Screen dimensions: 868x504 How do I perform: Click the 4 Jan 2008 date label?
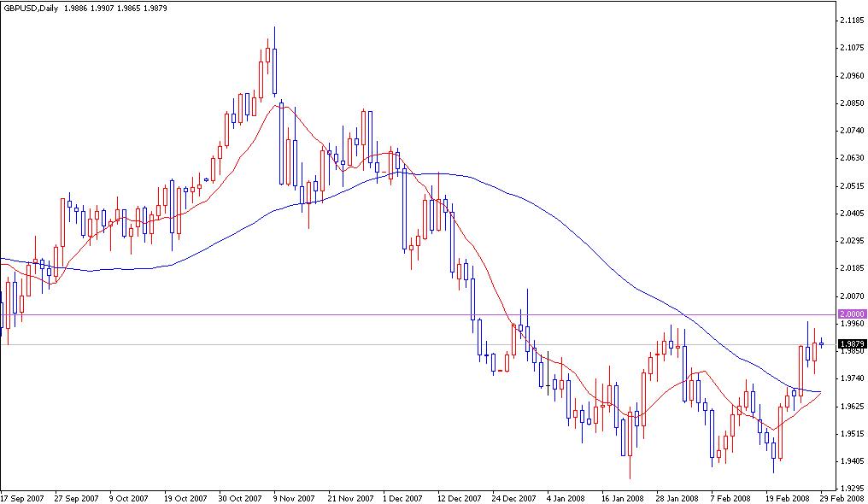(x=566, y=499)
